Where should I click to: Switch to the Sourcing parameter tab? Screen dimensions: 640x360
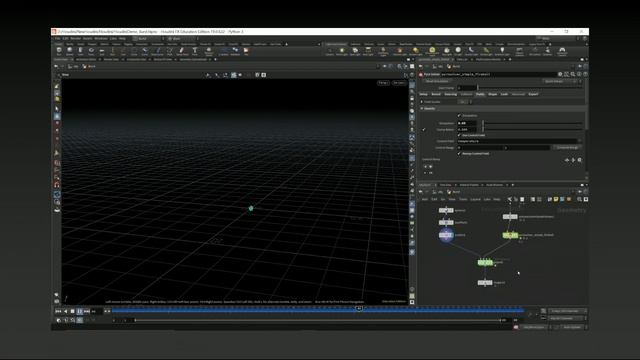pos(451,94)
